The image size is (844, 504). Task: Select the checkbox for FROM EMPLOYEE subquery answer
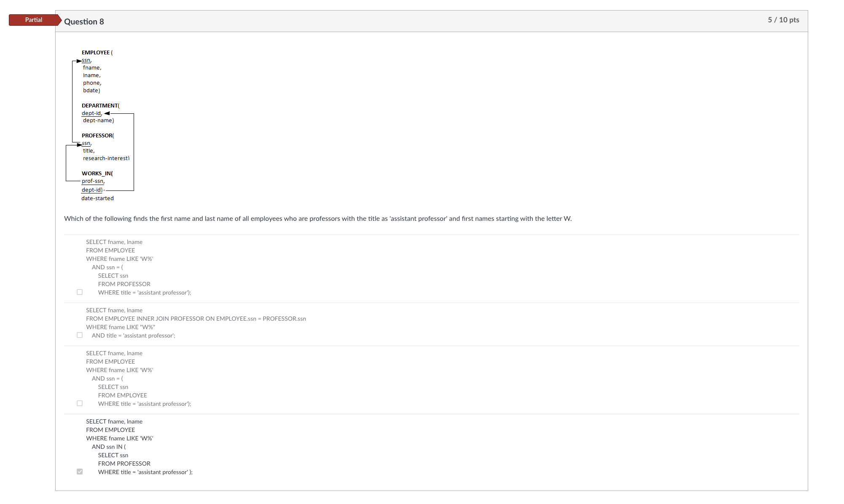pyautogui.click(x=80, y=403)
